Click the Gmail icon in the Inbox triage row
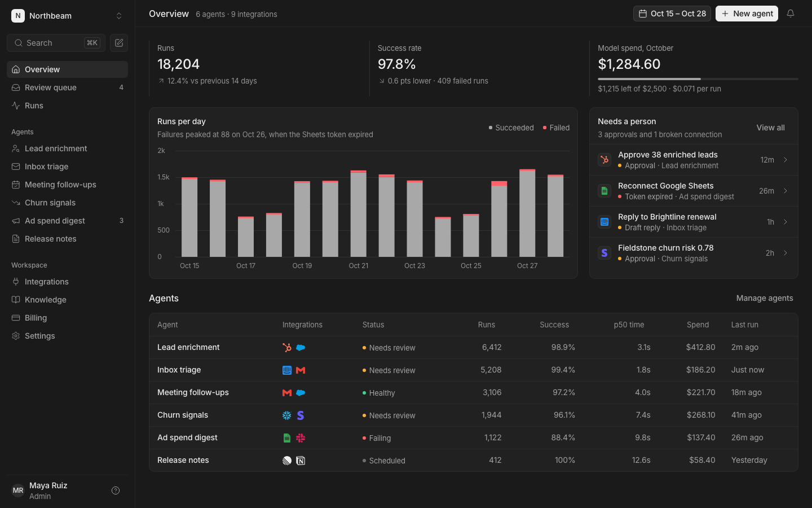Image resolution: width=812 pixels, height=508 pixels. point(301,370)
